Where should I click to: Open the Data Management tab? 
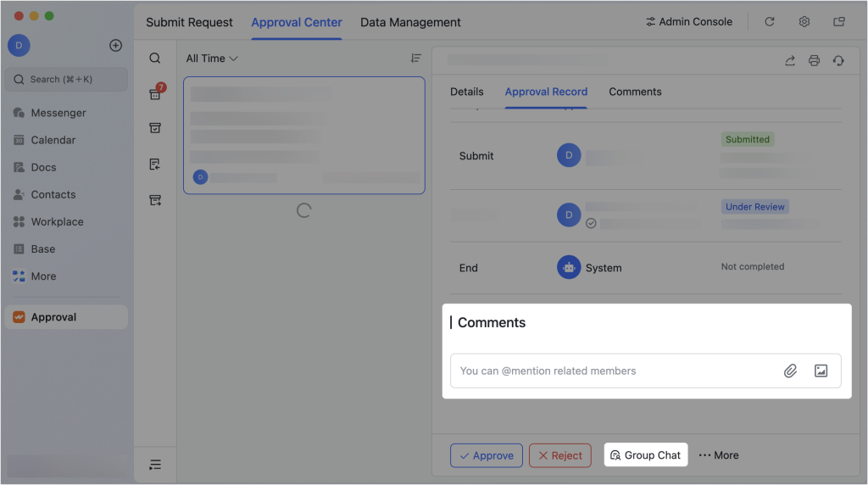(410, 22)
